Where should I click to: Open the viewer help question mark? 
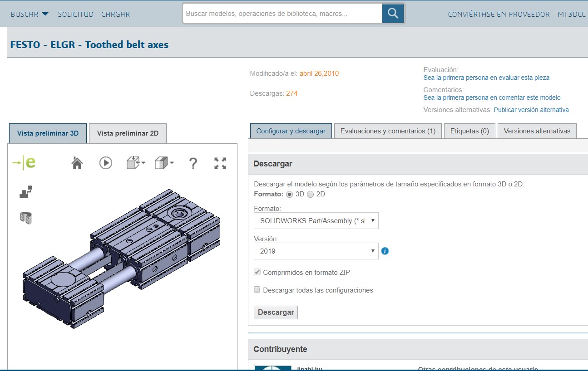(x=193, y=163)
